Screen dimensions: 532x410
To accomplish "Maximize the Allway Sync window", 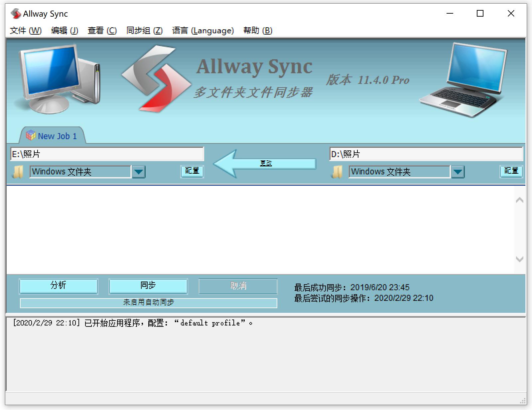I will pos(480,14).
